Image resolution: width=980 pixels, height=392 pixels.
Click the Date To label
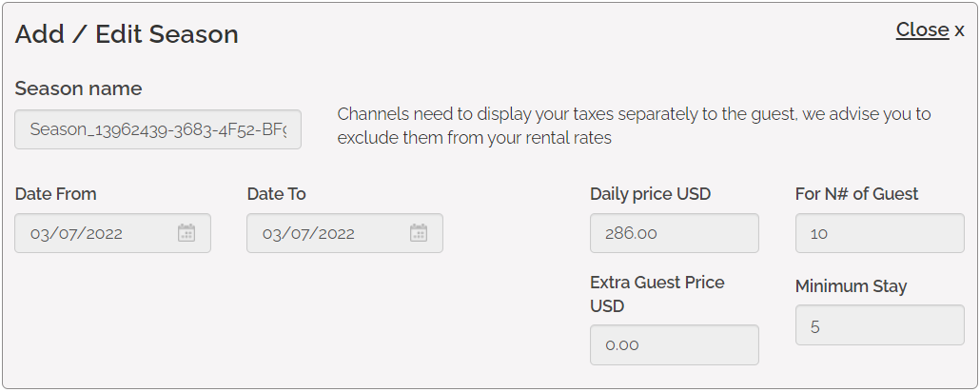click(276, 194)
